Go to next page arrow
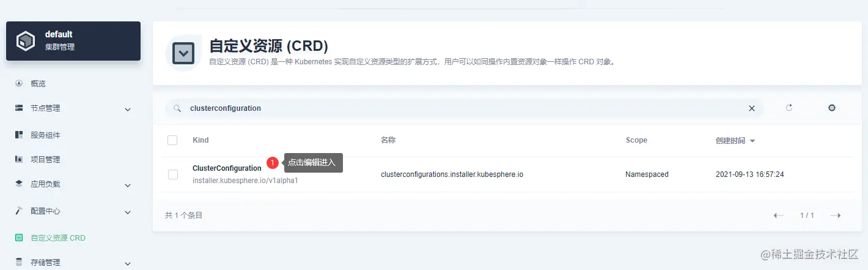 pos(836,216)
